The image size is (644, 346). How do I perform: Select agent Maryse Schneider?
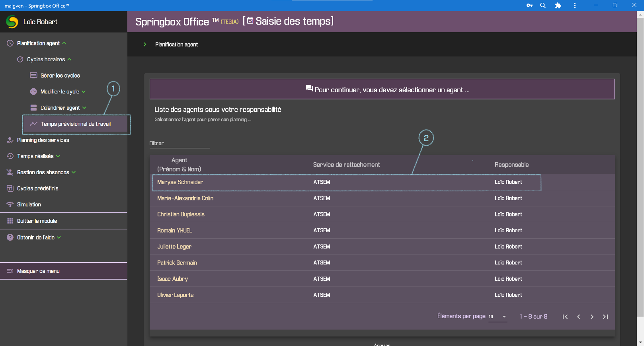tap(180, 182)
